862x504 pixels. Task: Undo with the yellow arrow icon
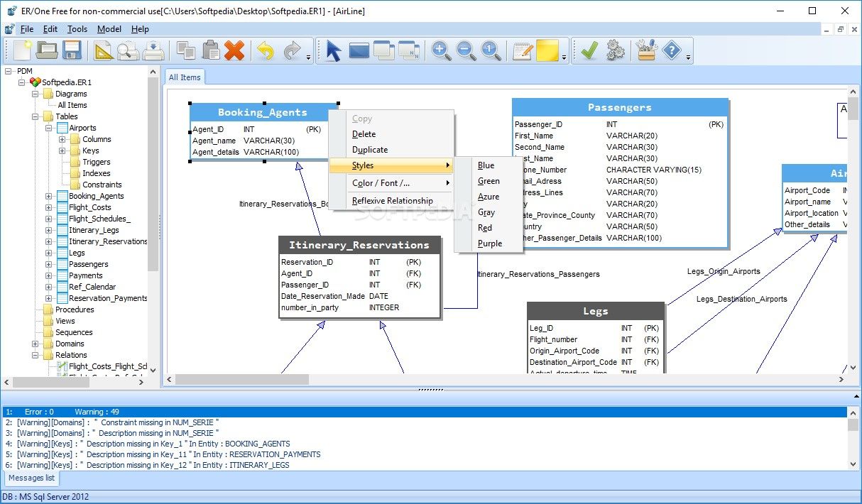pos(265,50)
